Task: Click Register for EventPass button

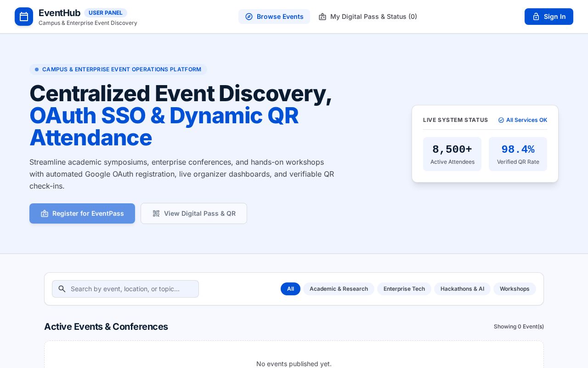Action: pos(82,213)
